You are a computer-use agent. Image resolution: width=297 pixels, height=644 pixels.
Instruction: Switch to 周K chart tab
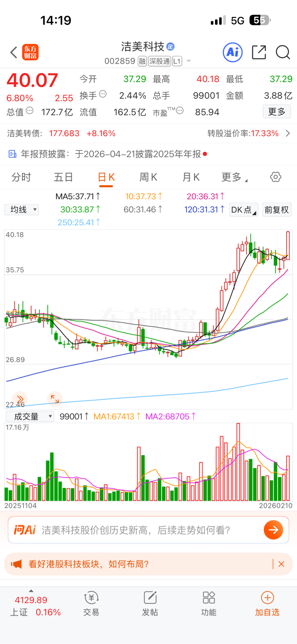[148, 177]
